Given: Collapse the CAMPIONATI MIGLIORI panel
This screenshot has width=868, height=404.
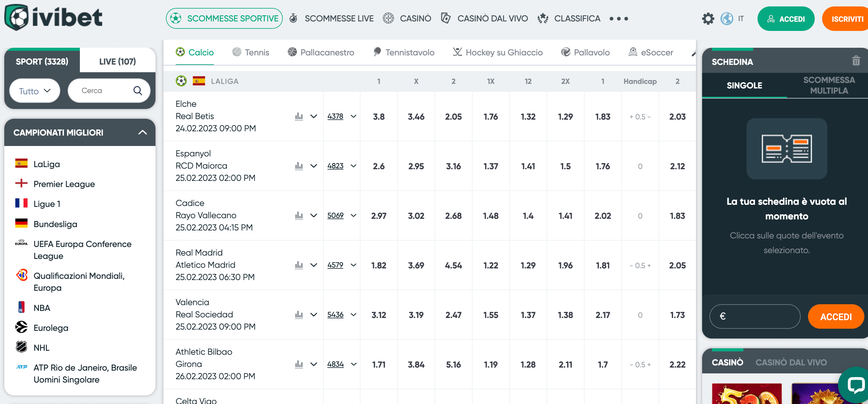Looking at the screenshot, I should (x=142, y=133).
